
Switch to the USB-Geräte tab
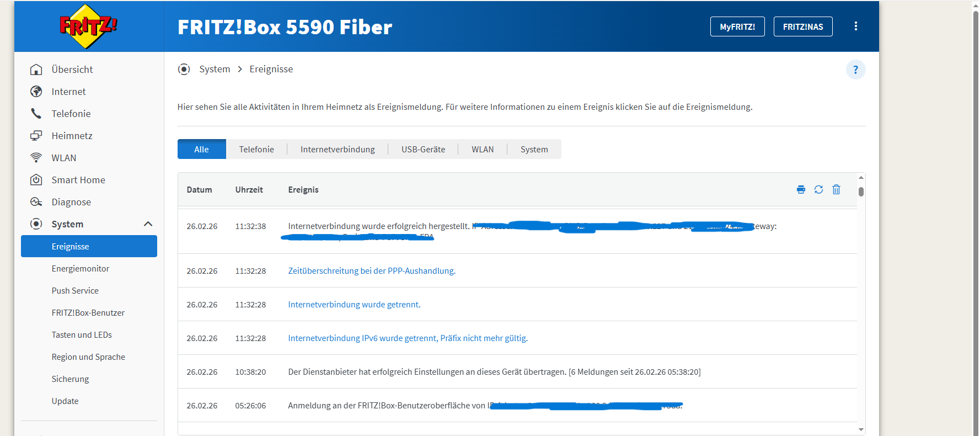(423, 149)
